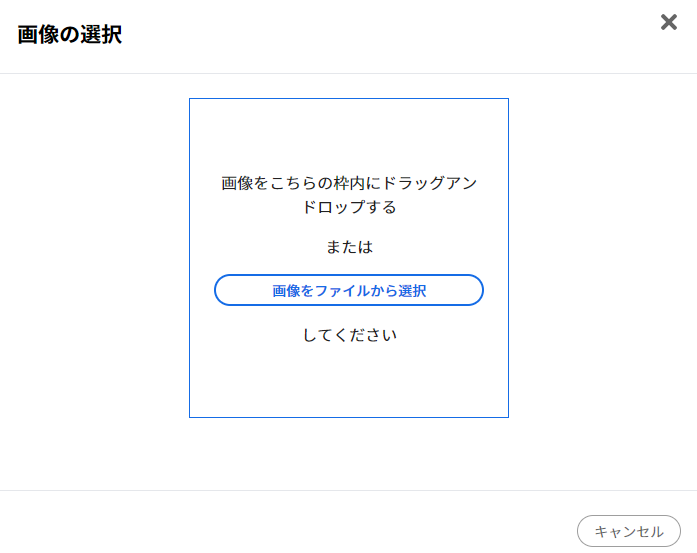Viewport: 697px width, 553px height.
Task: Click the 画像をこちらの枠内にドラッグアン instruction text
Action: (349, 183)
